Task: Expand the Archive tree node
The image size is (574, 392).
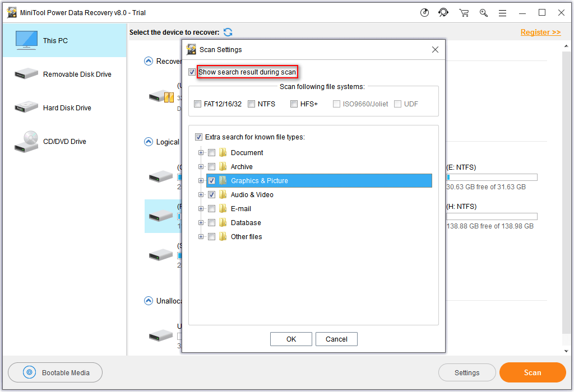Action: pyautogui.click(x=201, y=166)
